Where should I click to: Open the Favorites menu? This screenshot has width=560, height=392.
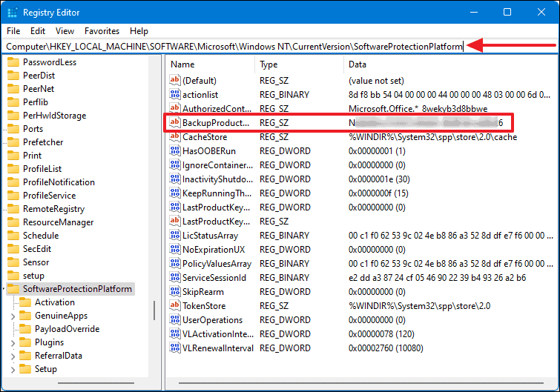coord(102,31)
